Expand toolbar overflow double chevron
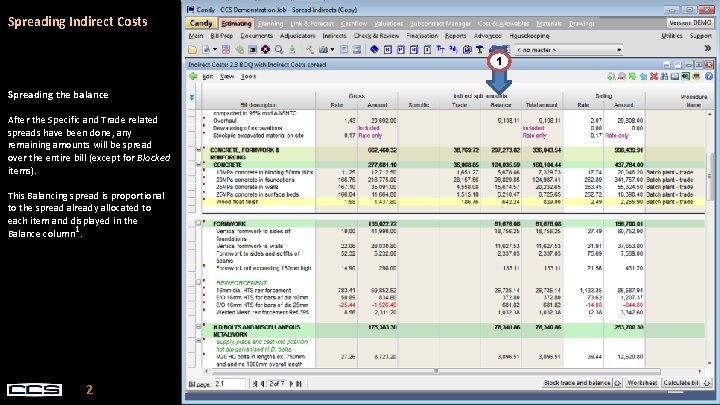Viewport: 720px width, 405px height. tap(708, 48)
